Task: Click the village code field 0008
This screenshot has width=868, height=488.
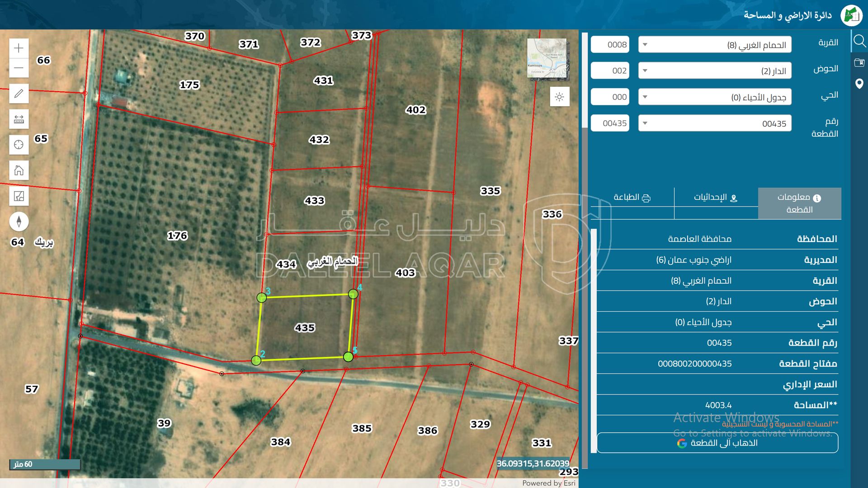Action: coord(610,45)
